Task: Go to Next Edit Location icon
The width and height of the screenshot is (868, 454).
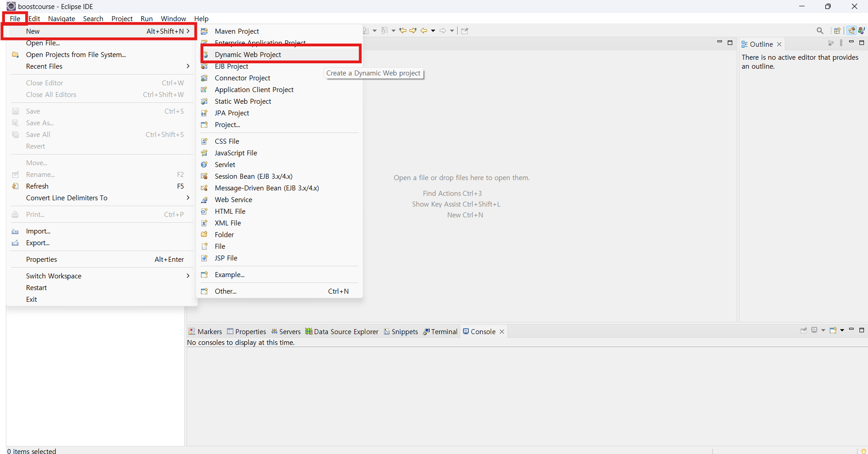Action: (x=413, y=31)
